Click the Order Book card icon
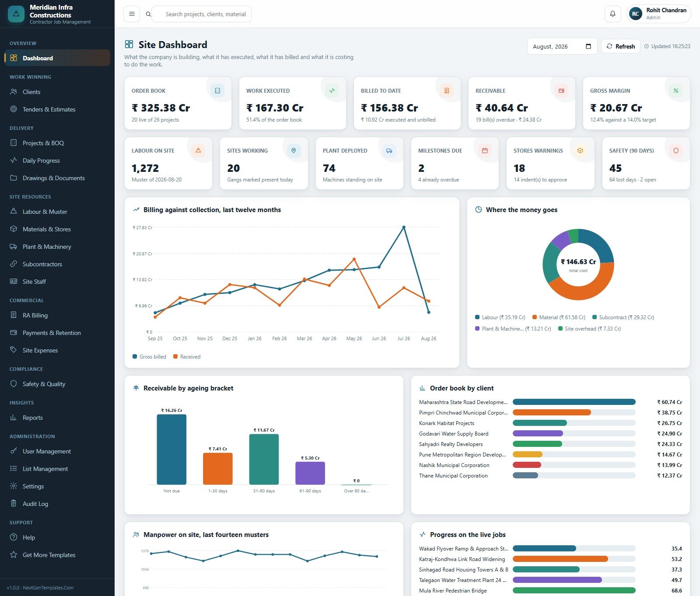This screenshot has width=700, height=596. pos(217,91)
